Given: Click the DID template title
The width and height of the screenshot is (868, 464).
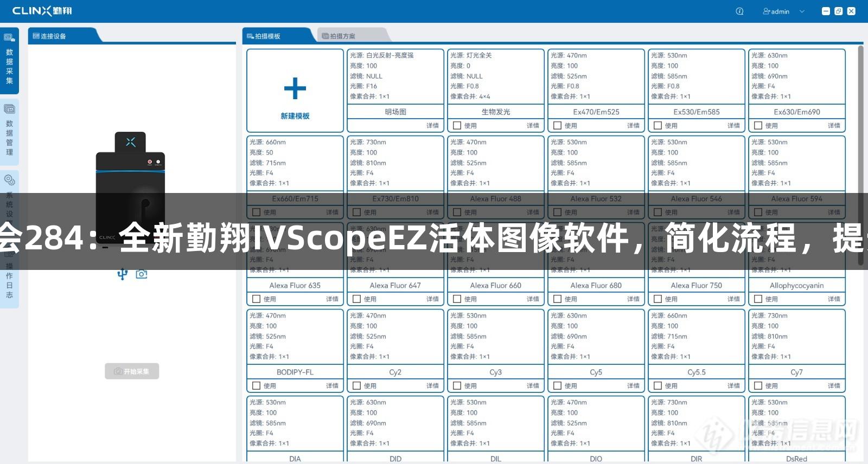Looking at the screenshot, I should click(x=395, y=459).
